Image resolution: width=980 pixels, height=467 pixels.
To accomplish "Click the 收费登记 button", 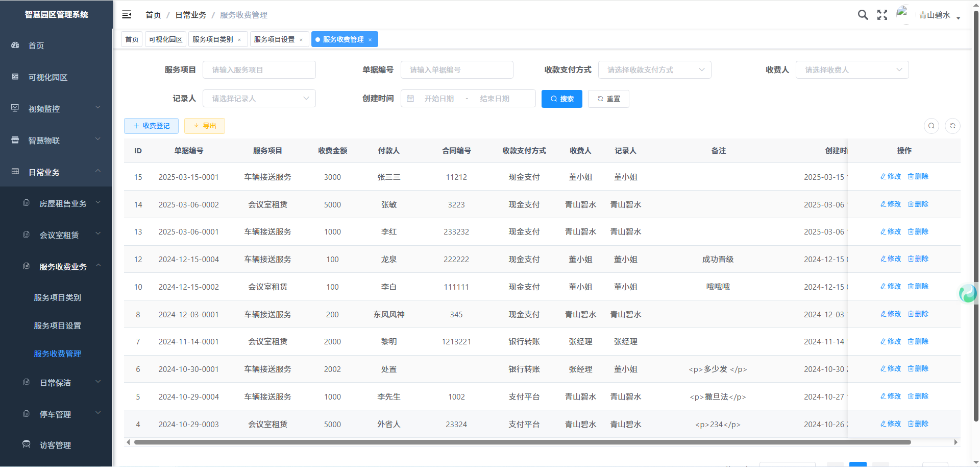I will 151,126.
